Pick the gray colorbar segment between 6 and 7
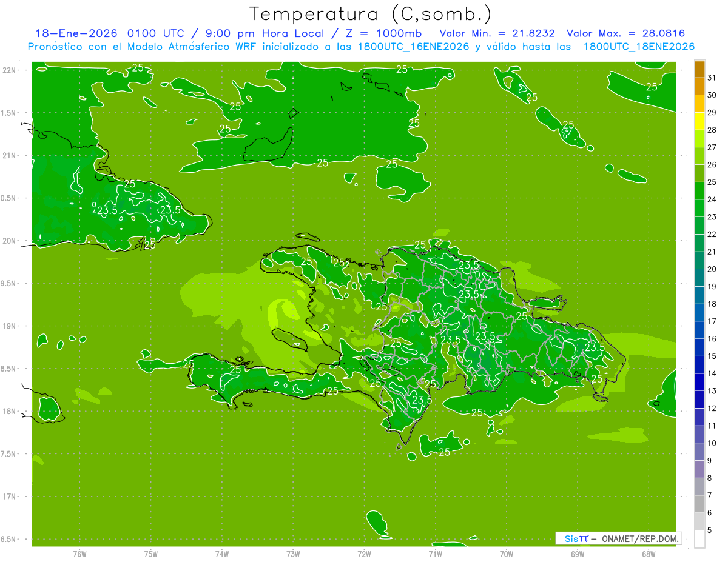728x562 pixels. pos(699,504)
